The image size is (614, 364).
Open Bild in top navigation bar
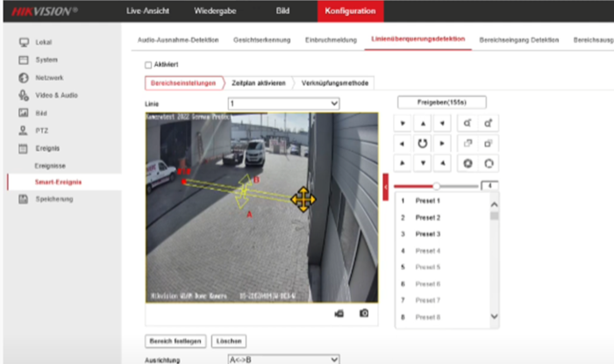tap(282, 11)
